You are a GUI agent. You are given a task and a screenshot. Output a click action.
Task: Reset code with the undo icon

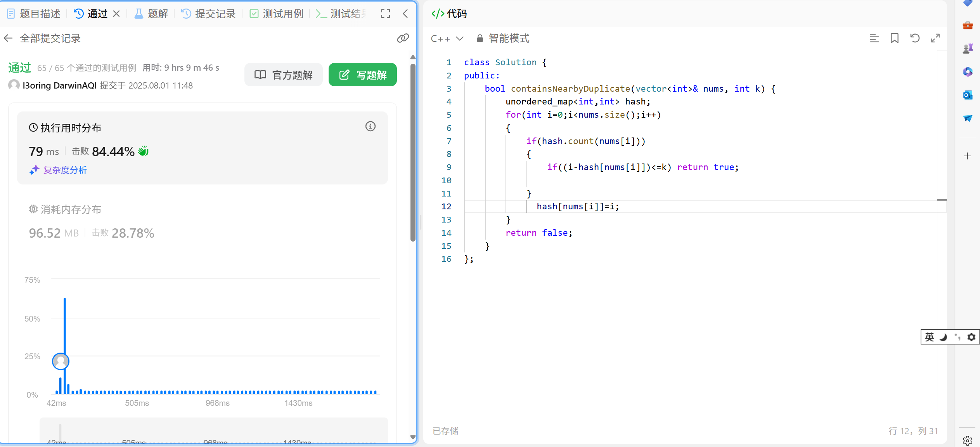pyautogui.click(x=915, y=38)
